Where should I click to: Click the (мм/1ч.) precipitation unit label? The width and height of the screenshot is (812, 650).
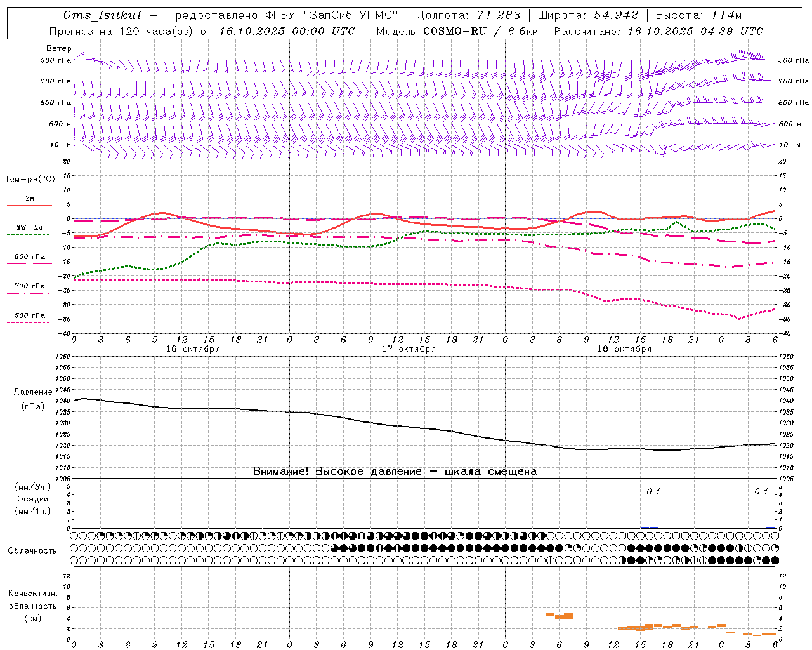click(32, 511)
